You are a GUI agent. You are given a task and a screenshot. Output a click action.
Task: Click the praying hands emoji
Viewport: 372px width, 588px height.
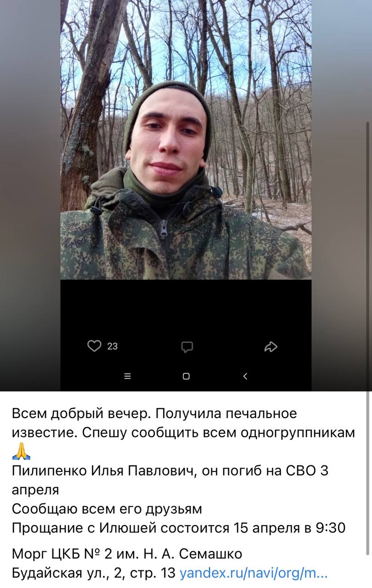(21, 451)
